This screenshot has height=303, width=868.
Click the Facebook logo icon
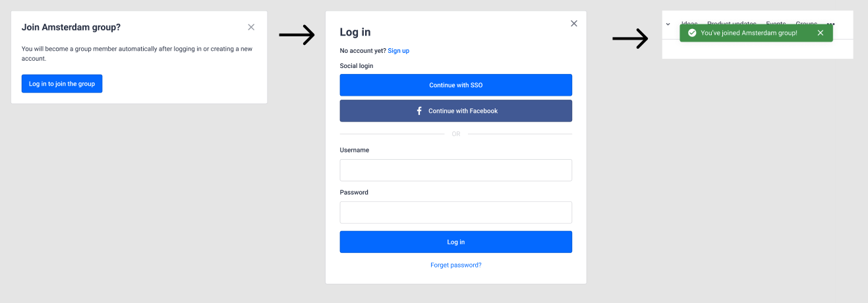(419, 111)
